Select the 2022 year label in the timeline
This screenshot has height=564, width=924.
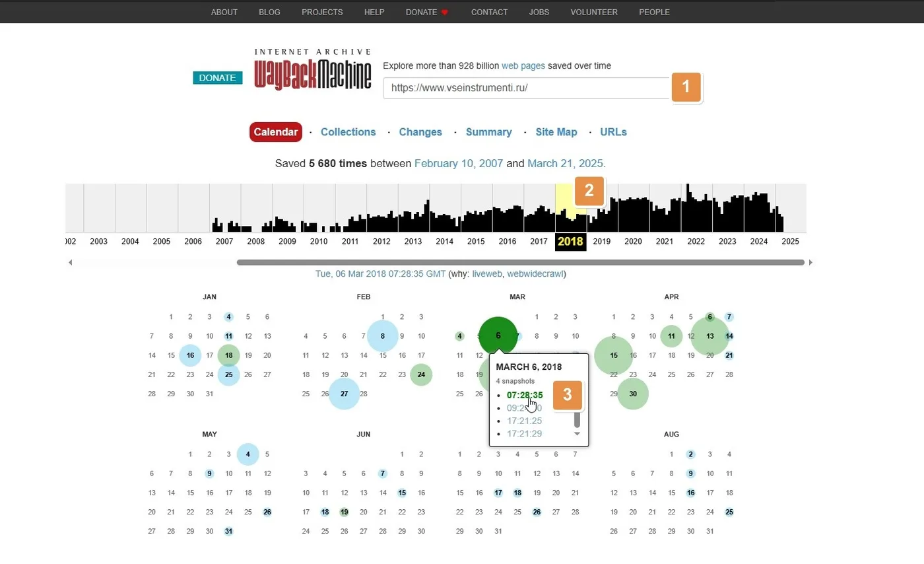click(x=696, y=242)
